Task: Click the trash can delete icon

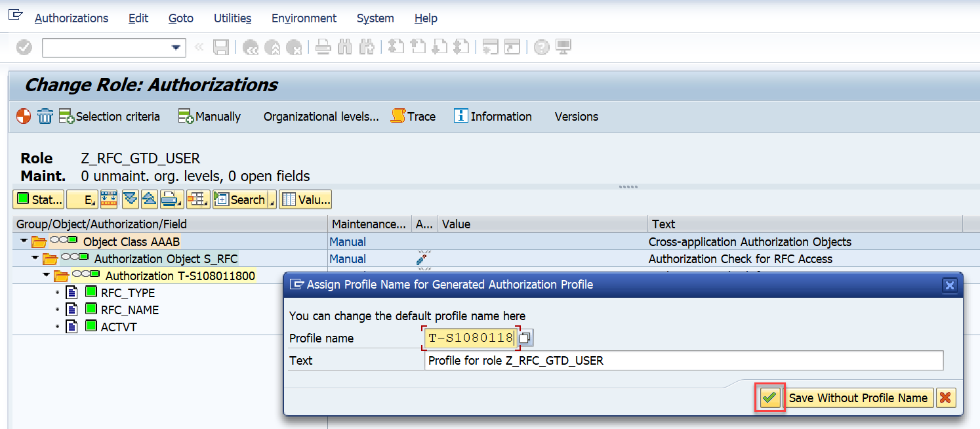Action: click(45, 117)
